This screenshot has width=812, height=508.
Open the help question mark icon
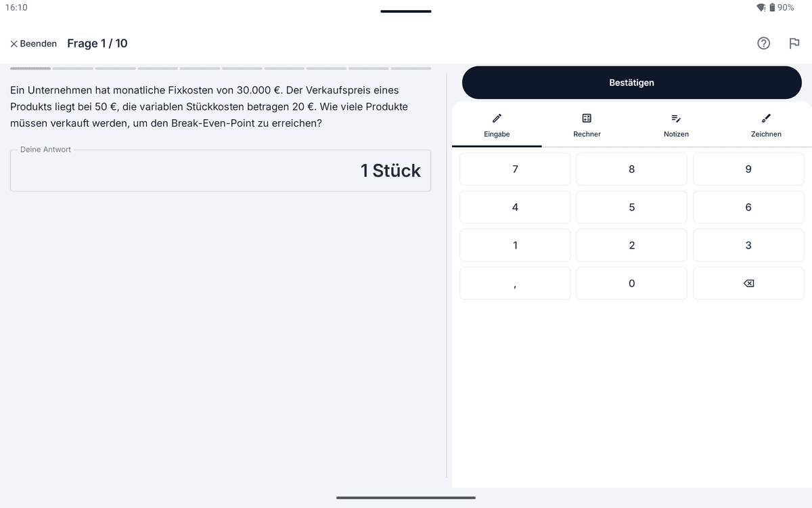pos(763,43)
